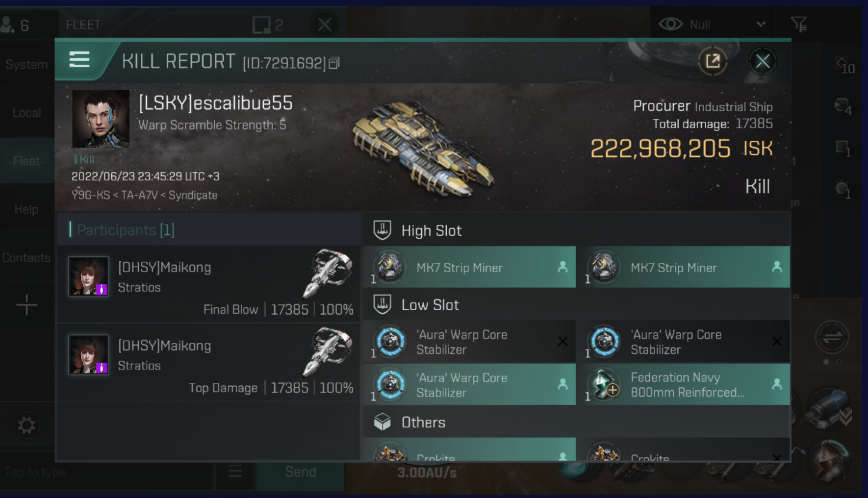Image resolution: width=868 pixels, height=498 pixels.
Task: Select the first MK7 Strip Miner module
Action: [469, 267]
